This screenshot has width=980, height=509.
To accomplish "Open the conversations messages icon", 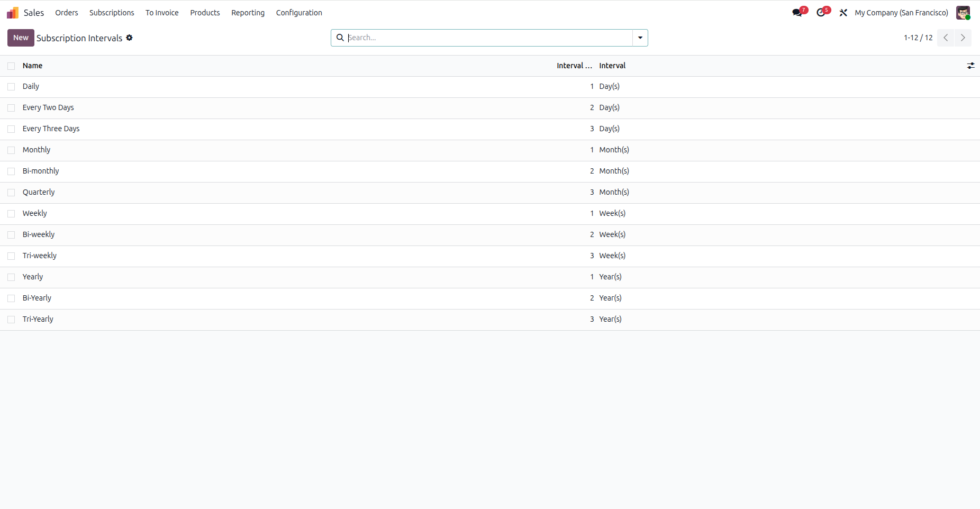I will tap(798, 13).
